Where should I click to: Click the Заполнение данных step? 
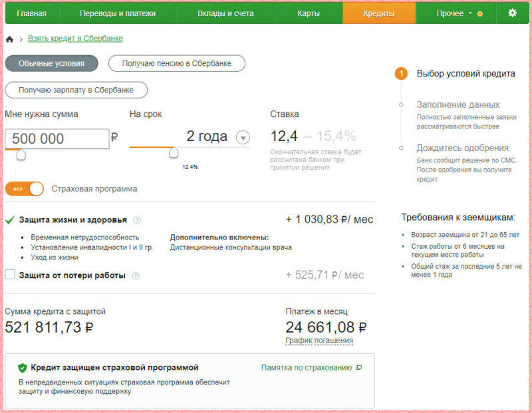point(458,104)
